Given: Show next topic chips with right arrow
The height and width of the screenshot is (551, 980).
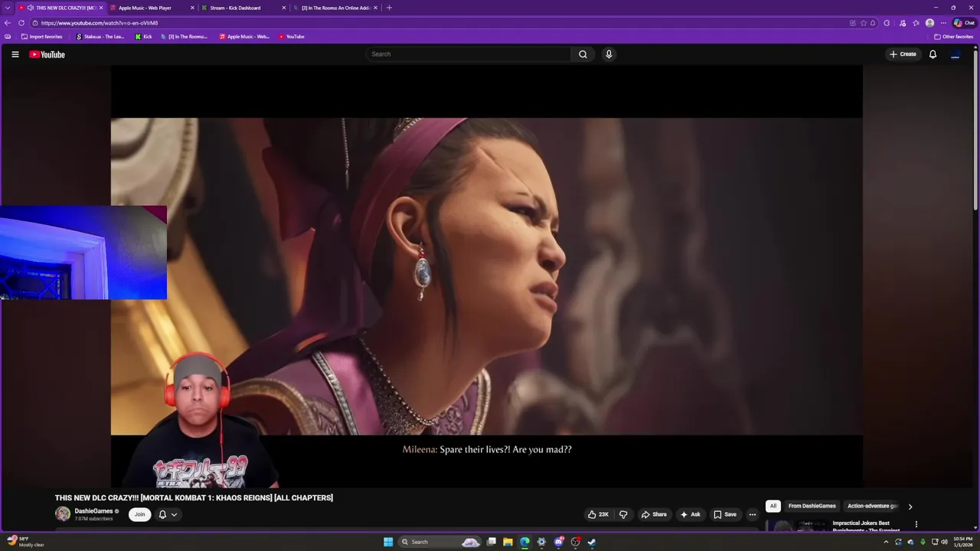Looking at the screenshot, I should coord(910,506).
